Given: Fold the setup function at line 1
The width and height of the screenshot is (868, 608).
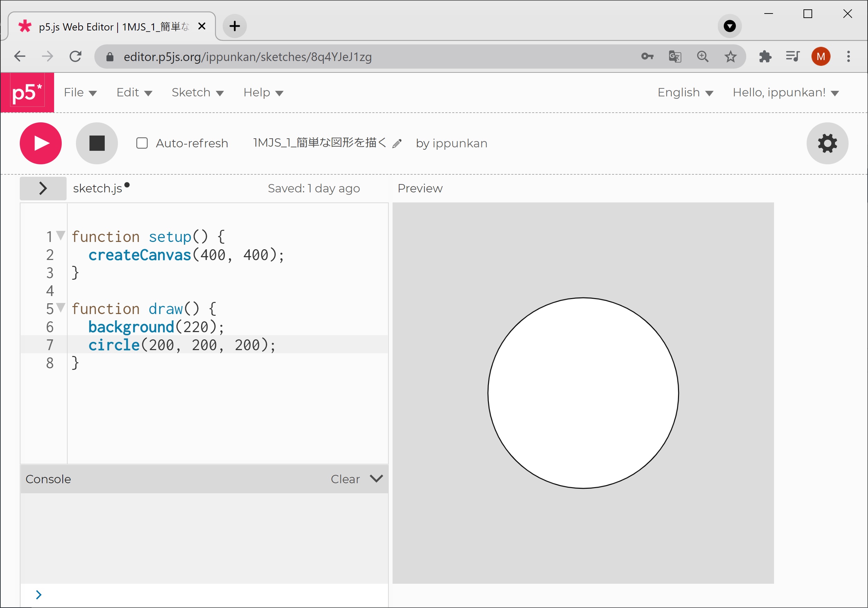Looking at the screenshot, I should click(x=60, y=235).
